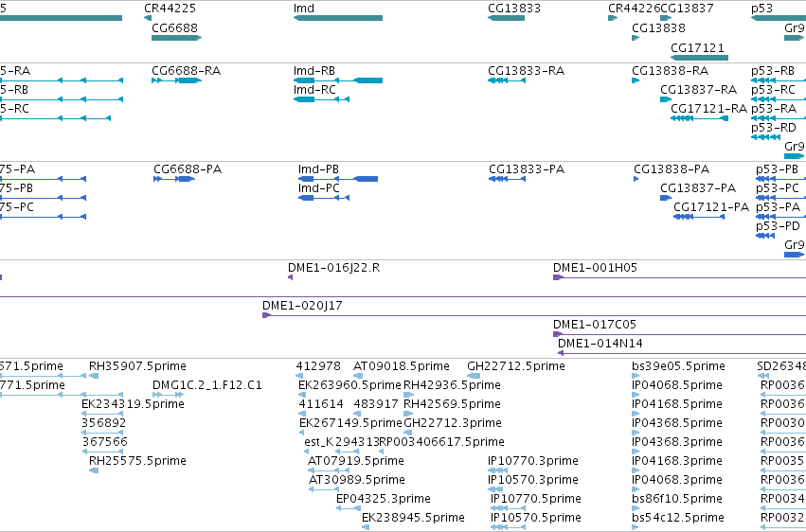Select the Imd-RC transcript
This screenshot has width=806, height=532.
click(x=321, y=99)
